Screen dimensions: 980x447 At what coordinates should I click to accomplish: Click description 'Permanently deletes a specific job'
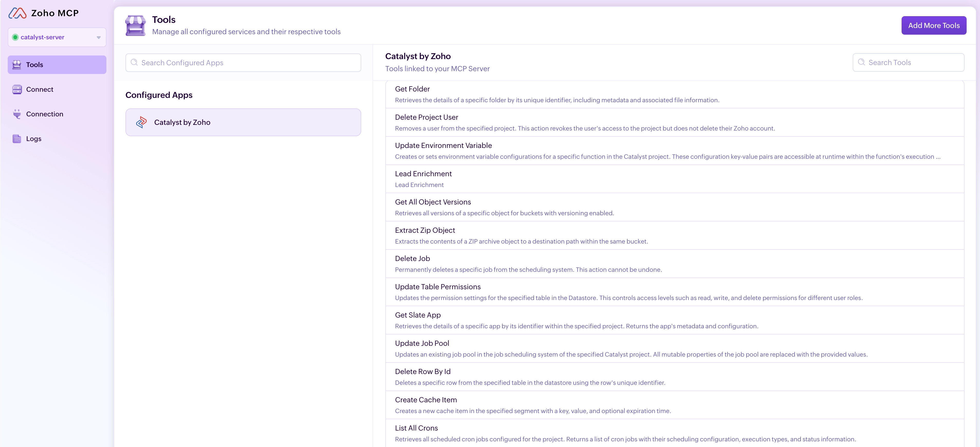(x=528, y=270)
